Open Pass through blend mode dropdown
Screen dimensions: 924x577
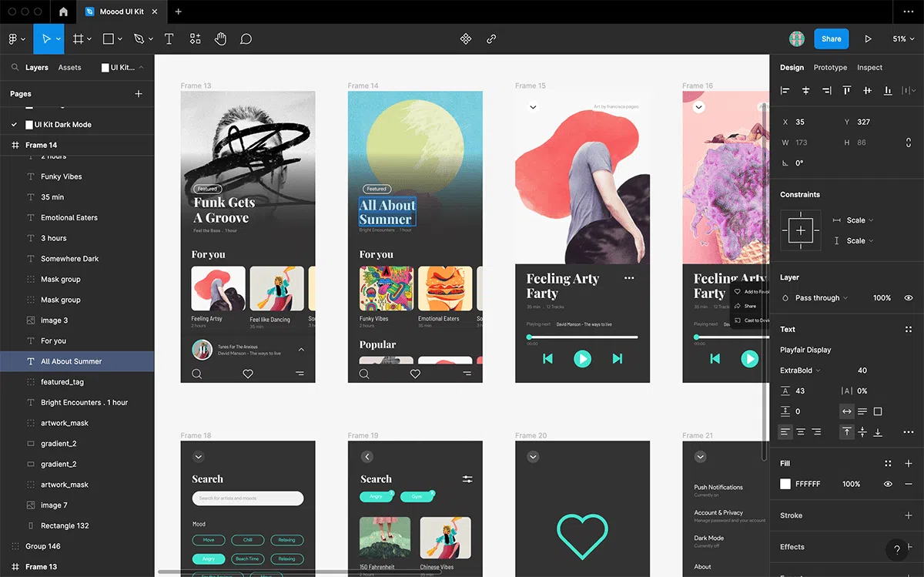coord(821,298)
